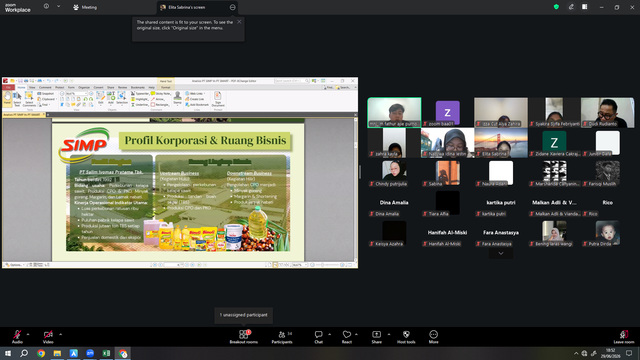Expand chat options arrow beside Chat
Screen dimensions: 640x360
point(329,334)
